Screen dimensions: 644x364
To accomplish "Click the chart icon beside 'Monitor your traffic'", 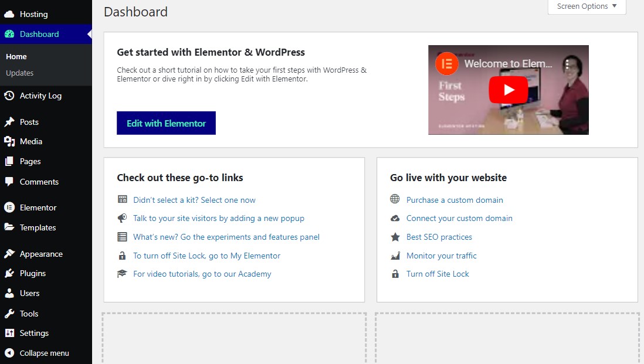I will point(395,256).
